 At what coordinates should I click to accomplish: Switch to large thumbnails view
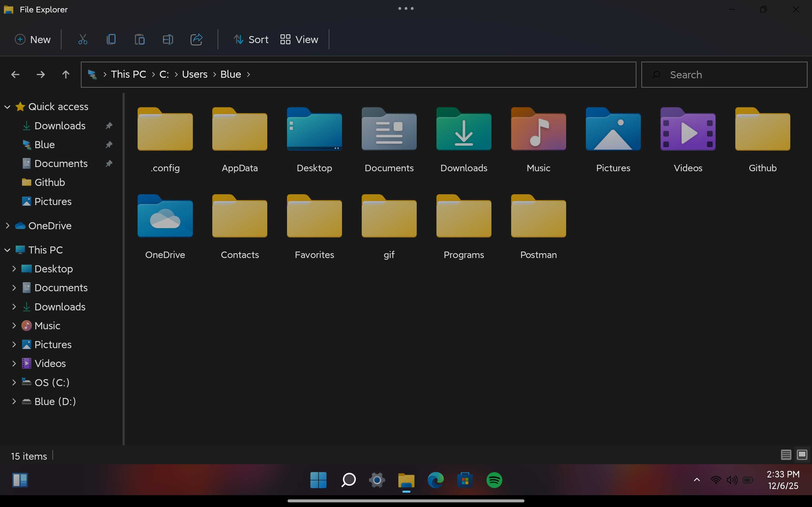click(x=802, y=455)
